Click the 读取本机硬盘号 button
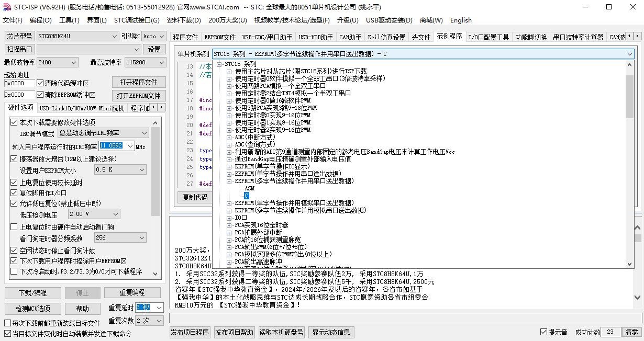 point(281,332)
